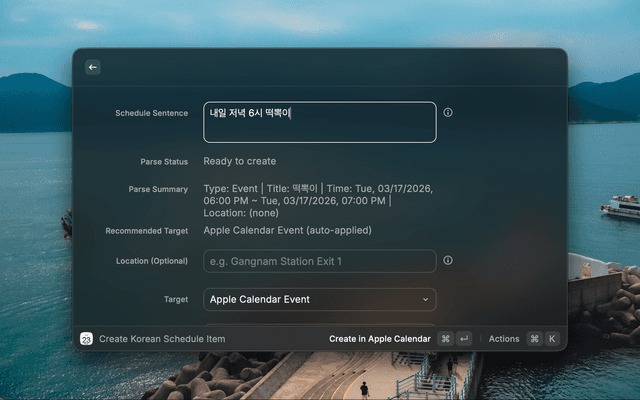640x400 pixels.
Task: Select Apple Calendar Event text in Target
Action: pos(260,299)
